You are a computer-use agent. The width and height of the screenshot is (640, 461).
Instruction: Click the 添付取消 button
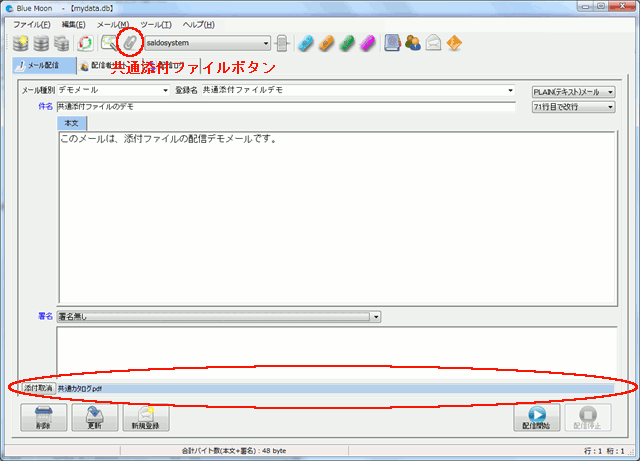coord(38,387)
